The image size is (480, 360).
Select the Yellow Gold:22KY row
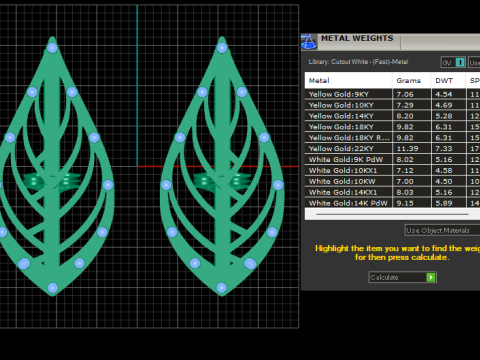point(392,149)
